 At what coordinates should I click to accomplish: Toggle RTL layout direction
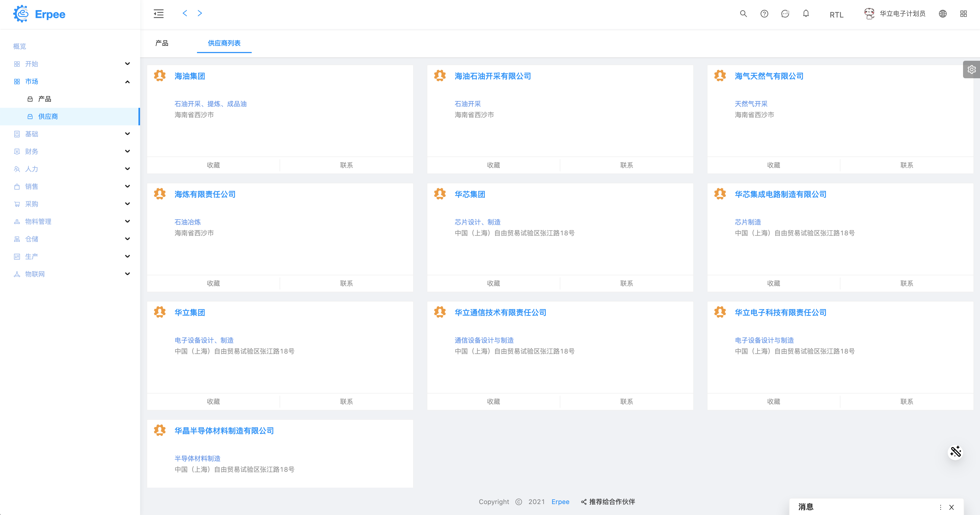pos(836,15)
